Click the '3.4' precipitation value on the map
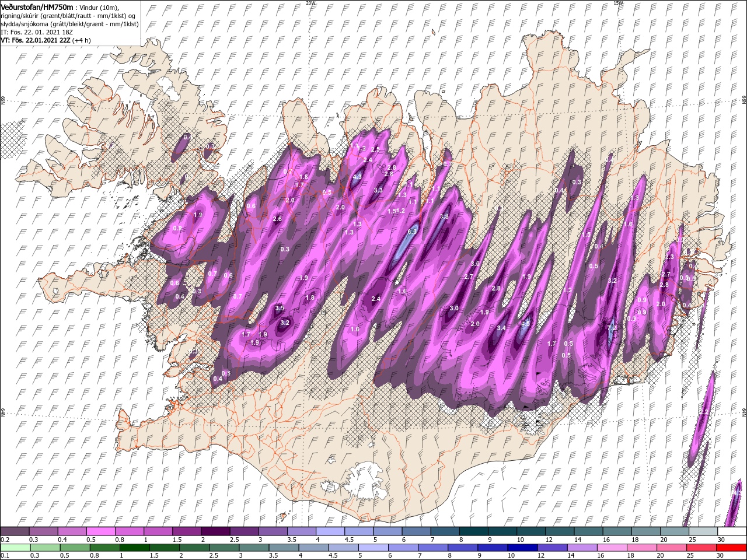747x560 pixels. (501, 328)
